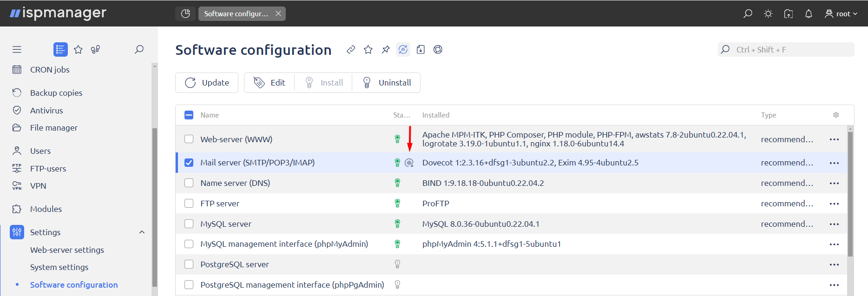868x296 pixels.
Task: Close the Software configuration tab
Action: point(278,13)
